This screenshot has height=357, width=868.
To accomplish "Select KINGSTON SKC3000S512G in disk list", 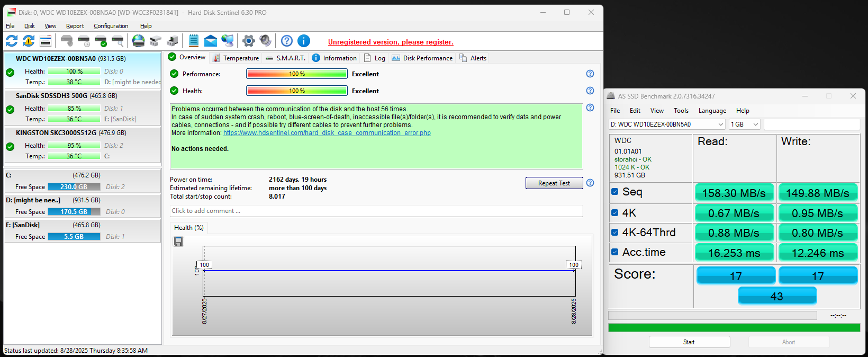I will click(83, 145).
